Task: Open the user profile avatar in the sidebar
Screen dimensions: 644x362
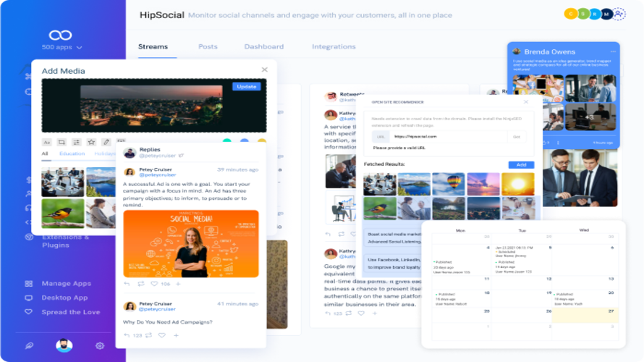Action: (64, 345)
